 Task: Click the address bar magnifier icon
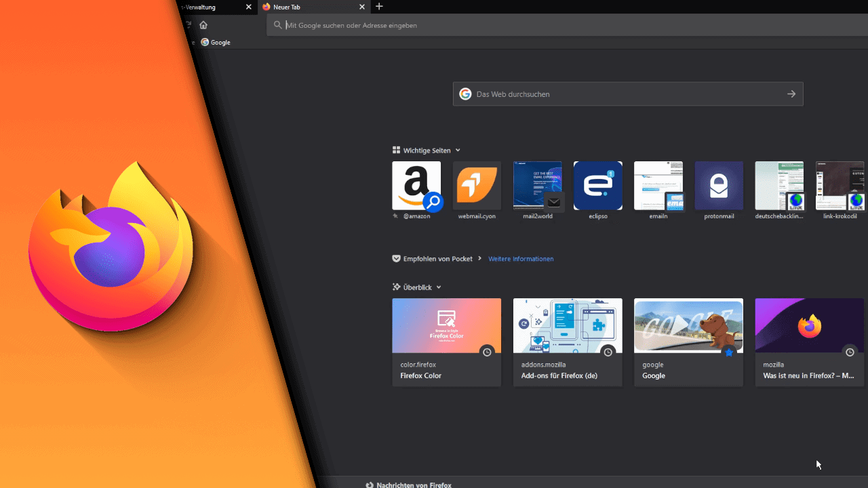(x=277, y=25)
